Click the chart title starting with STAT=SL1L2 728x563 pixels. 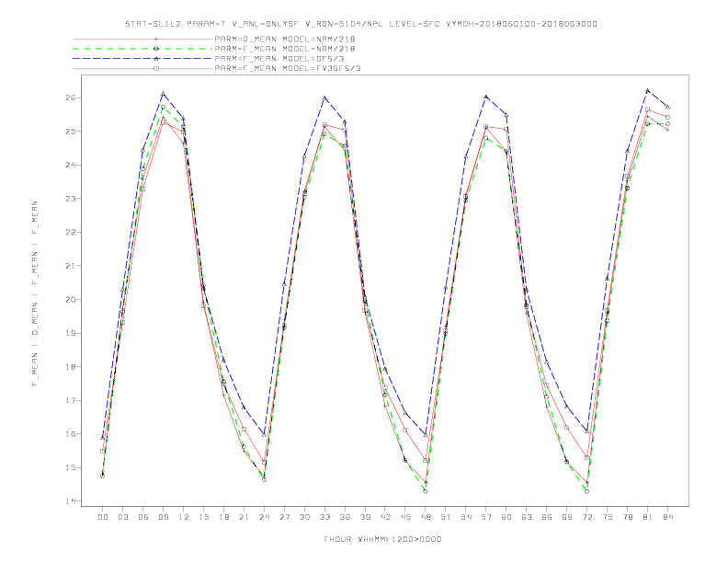(x=361, y=24)
